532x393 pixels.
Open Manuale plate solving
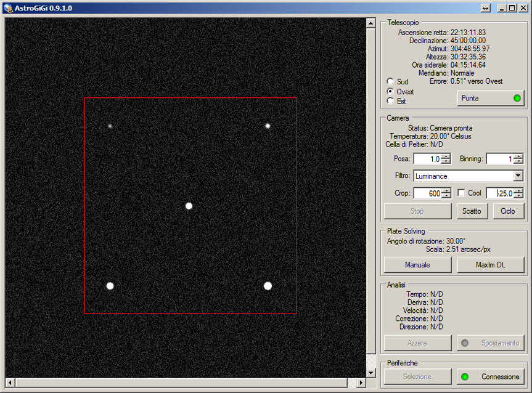(x=417, y=265)
